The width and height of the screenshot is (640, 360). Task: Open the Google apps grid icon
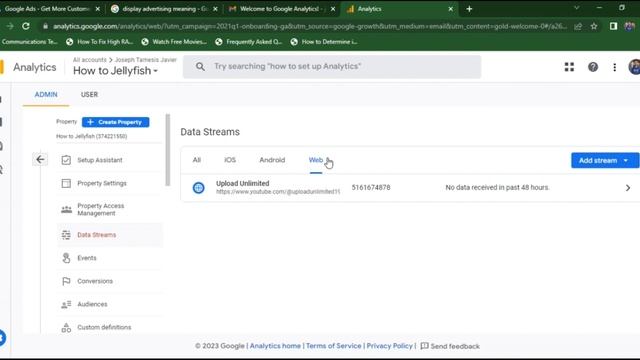[569, 67]
